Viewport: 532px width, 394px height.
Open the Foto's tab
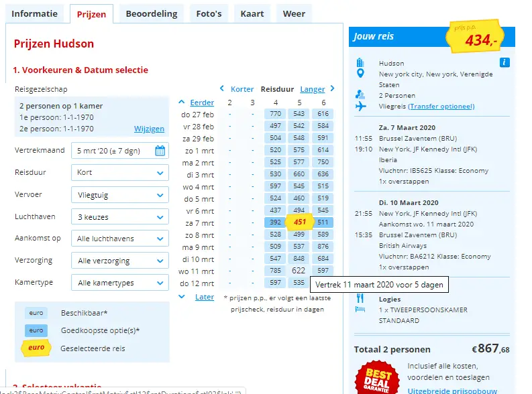point(209,14)
